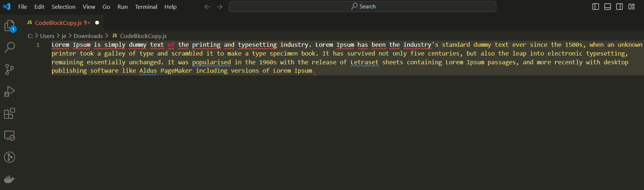Click the word 'popularised' in the editor
Screen dimensions: 644x190
212,62
